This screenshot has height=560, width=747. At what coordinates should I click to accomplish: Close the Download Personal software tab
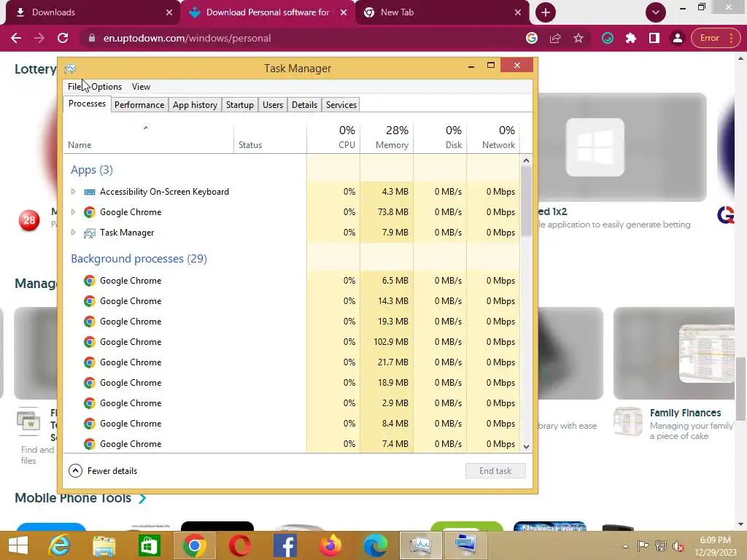pos(344,12)
